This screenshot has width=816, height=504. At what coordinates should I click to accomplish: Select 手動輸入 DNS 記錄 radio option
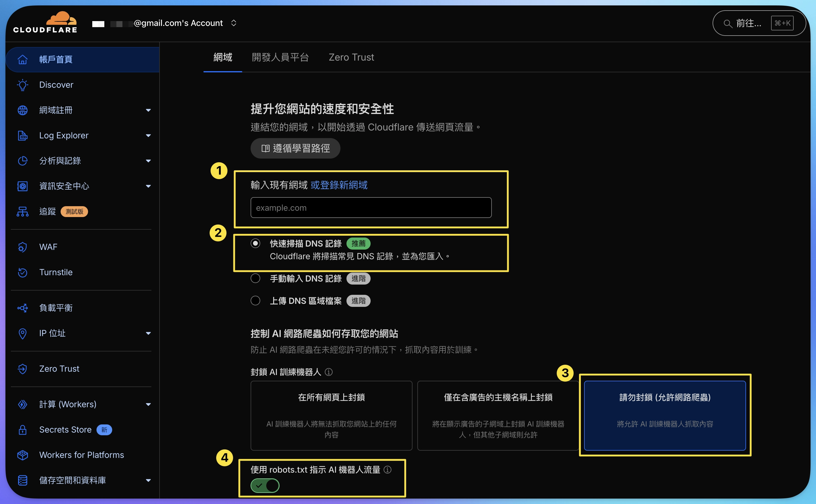pos(255,278)
